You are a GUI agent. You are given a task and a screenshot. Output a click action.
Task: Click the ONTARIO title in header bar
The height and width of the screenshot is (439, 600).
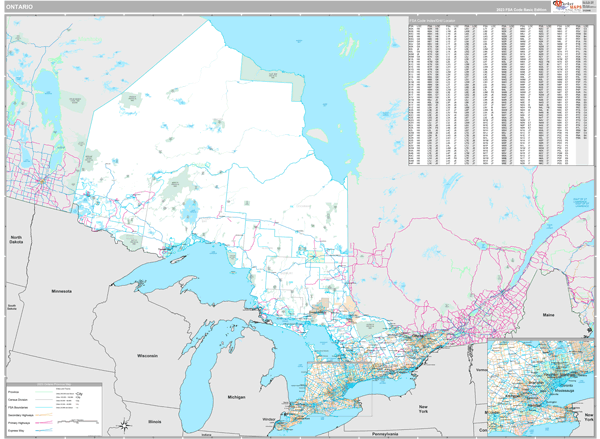click(21, 7)
